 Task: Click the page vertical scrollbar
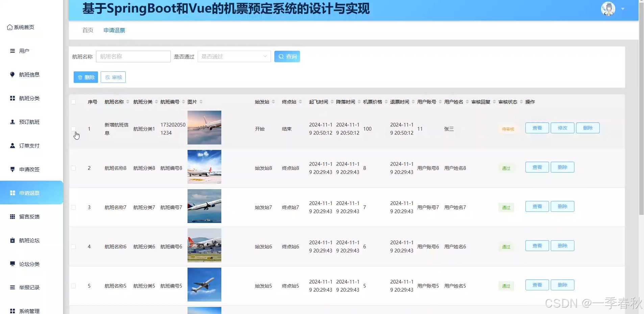pyautogui.click(x=641, y=108)
